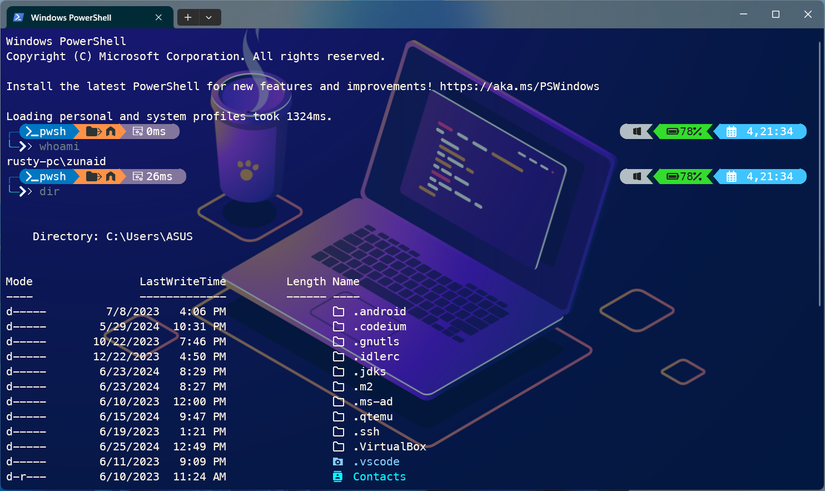The image size is (825, 491).
Task: Click the .vscode folder name
Action: pos(376,462)
